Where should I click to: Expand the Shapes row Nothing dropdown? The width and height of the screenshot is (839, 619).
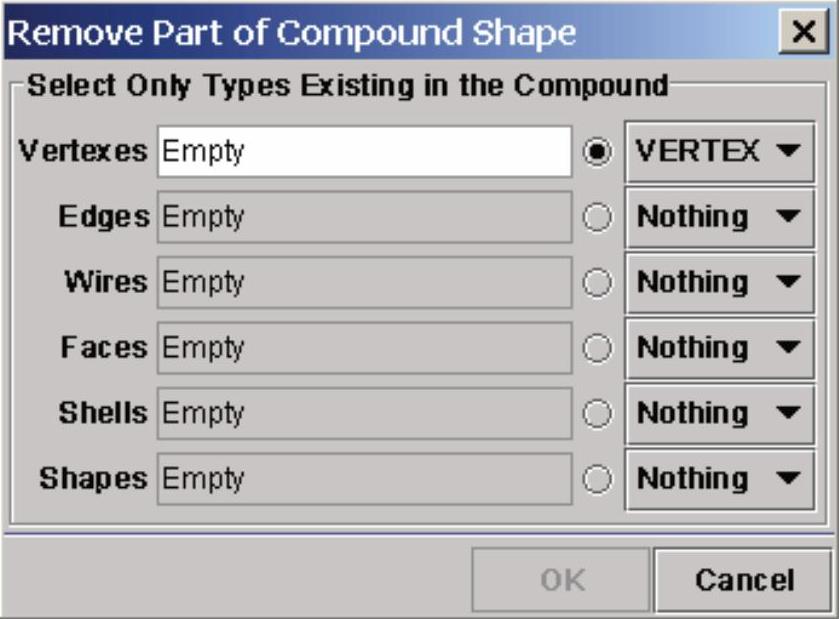point(720,478)
